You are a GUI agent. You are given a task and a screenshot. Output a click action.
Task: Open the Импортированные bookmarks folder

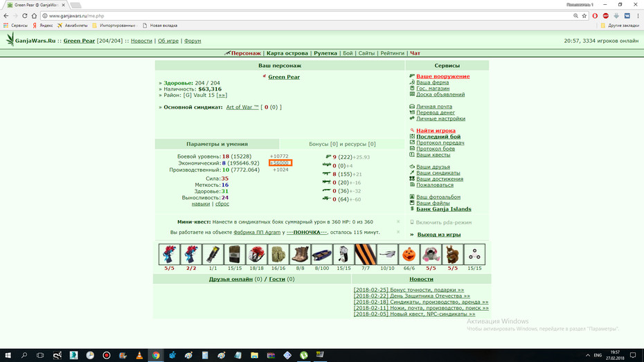pyautogui.click(x=114, y=26)
